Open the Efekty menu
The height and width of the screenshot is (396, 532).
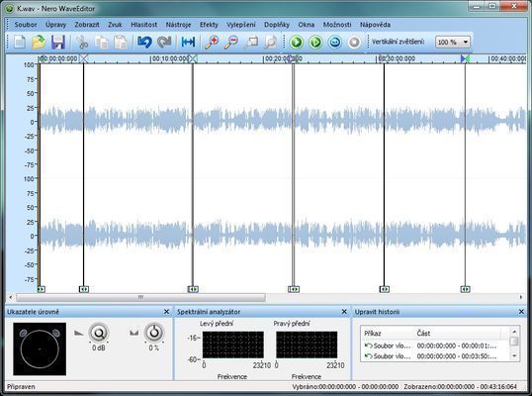coord(209,25)
